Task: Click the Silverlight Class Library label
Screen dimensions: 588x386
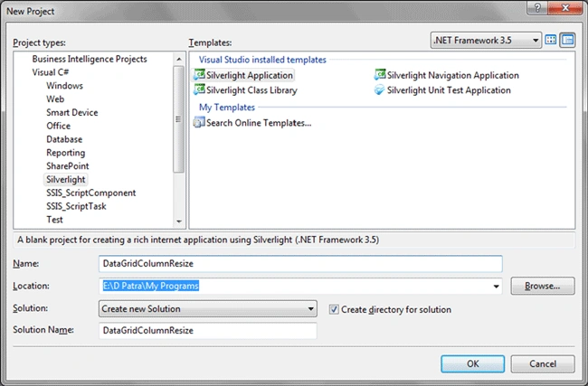Action: coord(251,89)
